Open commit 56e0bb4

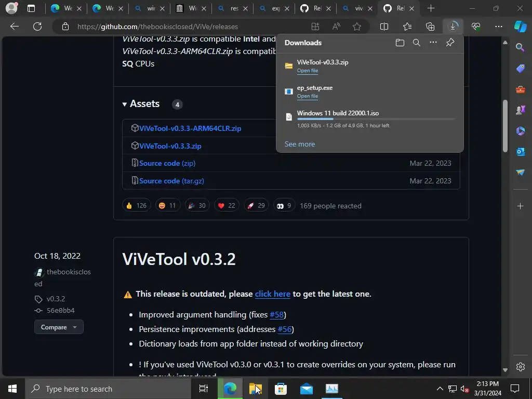coord(60,311)
